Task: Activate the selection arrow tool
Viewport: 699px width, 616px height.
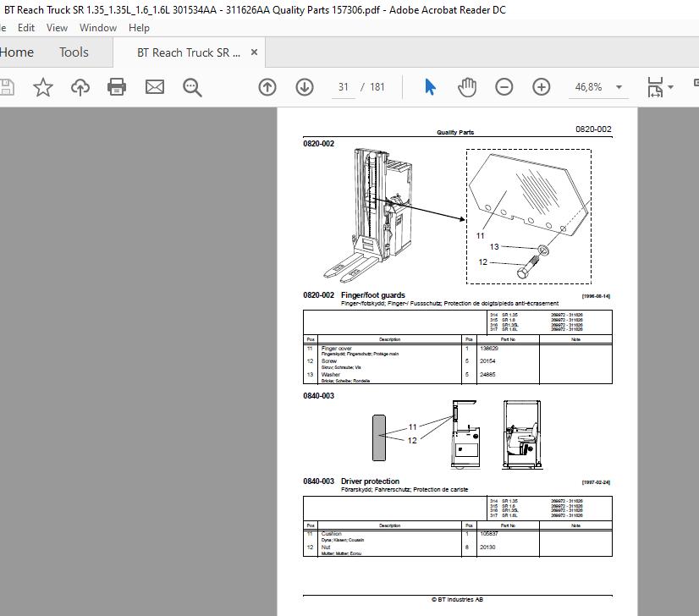Action: pyautogui.click(x=430, y=87)
